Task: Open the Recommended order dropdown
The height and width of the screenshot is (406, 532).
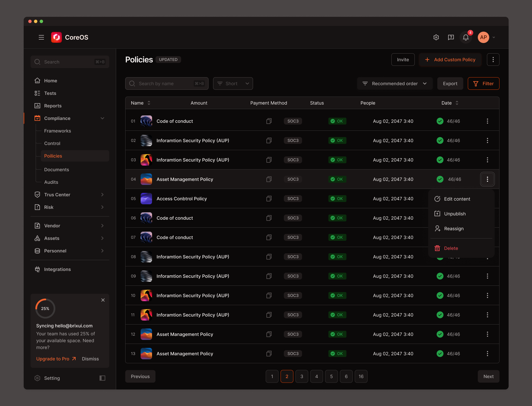Action: tap(395, 83)
